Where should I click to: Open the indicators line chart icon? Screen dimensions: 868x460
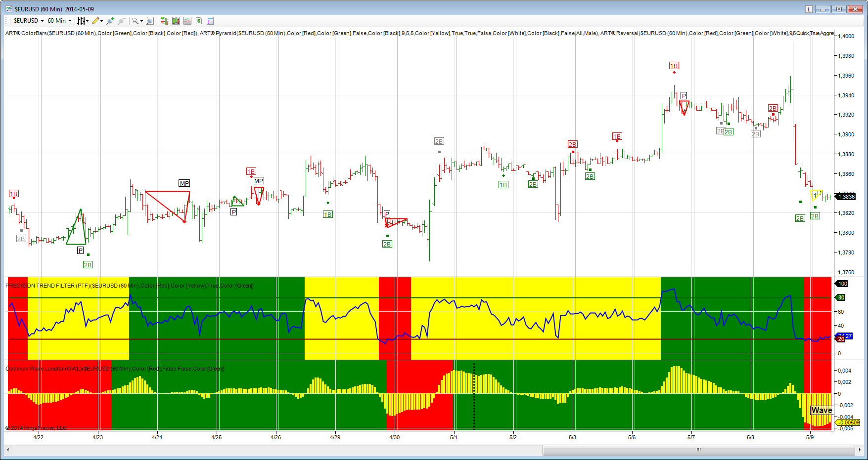[187, 21]
